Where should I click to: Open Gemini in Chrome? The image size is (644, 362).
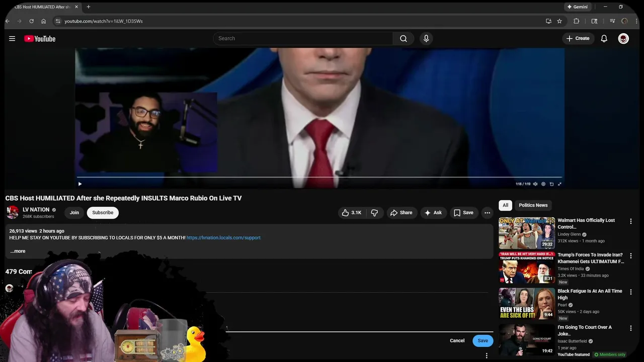click(x=578, y=7)
